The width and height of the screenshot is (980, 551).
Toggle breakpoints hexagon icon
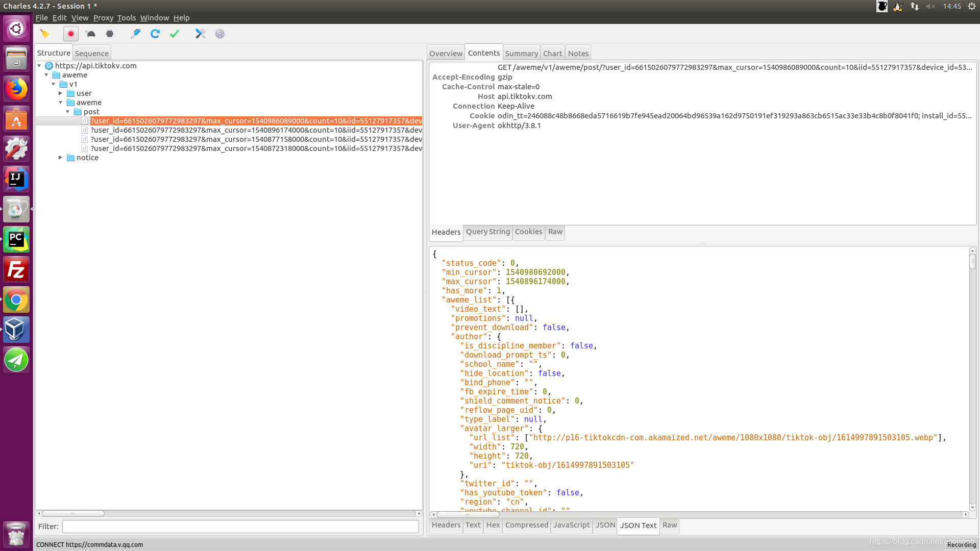pyautogui.click(x=110, y=34)
